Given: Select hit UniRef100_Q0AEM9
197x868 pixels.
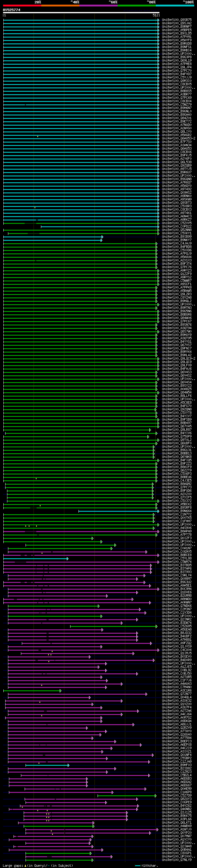Looking at the screenshot, I should tap(177, 789).
